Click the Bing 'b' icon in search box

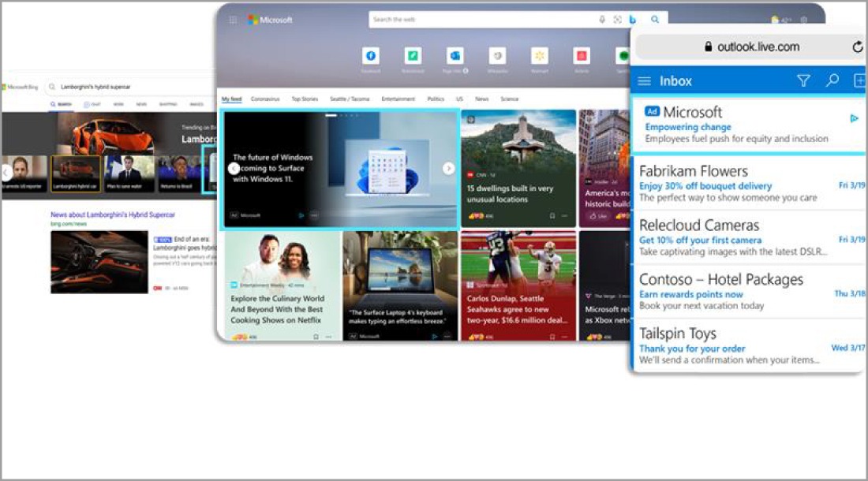tap(633, 20)
